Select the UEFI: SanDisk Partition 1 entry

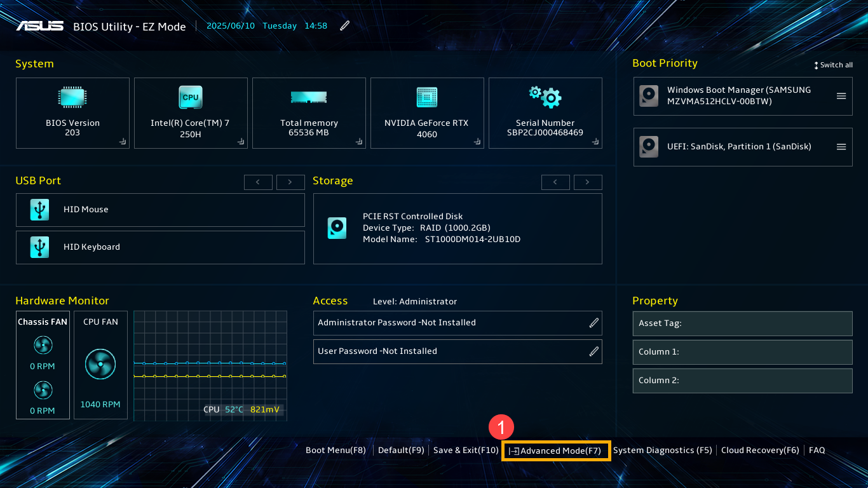[743, 147]
